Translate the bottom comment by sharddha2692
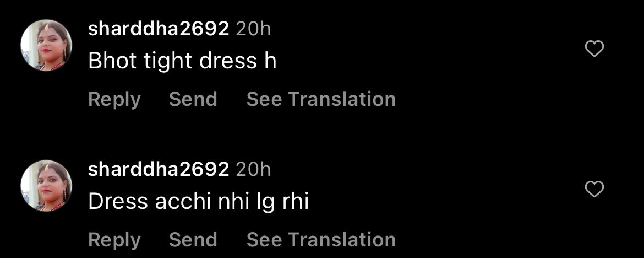Viewport: 644px width, 258px height. click(321, 239)
